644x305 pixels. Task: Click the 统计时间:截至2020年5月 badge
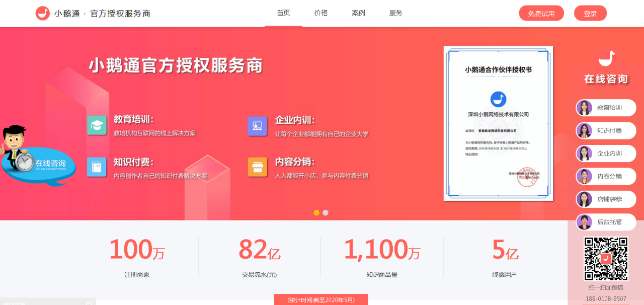pyautogui.click(x=321, y=300)
